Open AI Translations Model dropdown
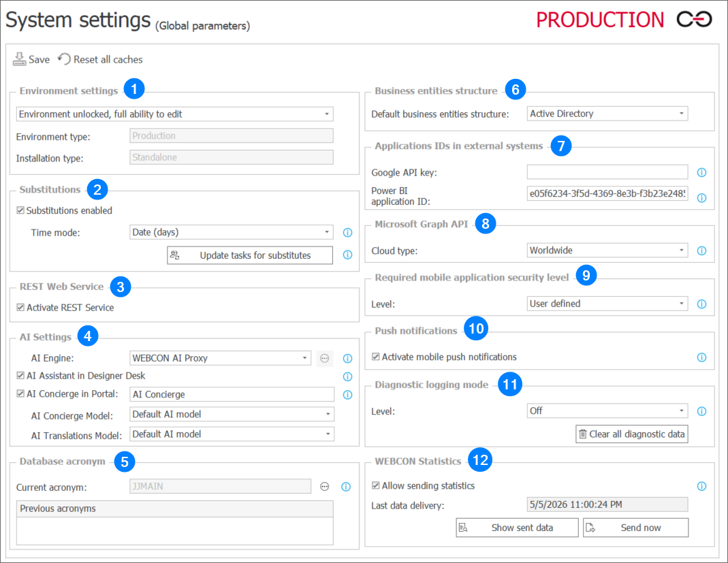Viewport: 728px width, 563px height. coord(232,434)
